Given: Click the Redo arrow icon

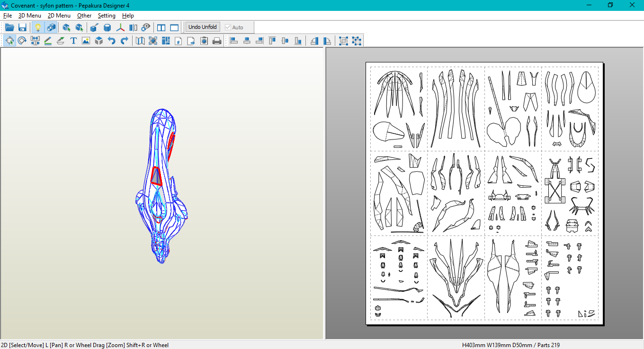Looking at the screenshot, I should coord(124,41).
